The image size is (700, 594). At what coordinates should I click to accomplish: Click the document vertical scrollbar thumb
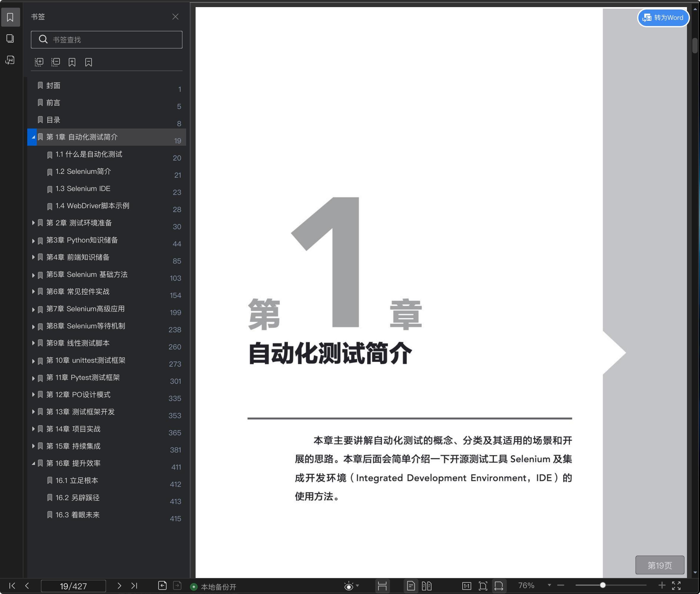695,46
